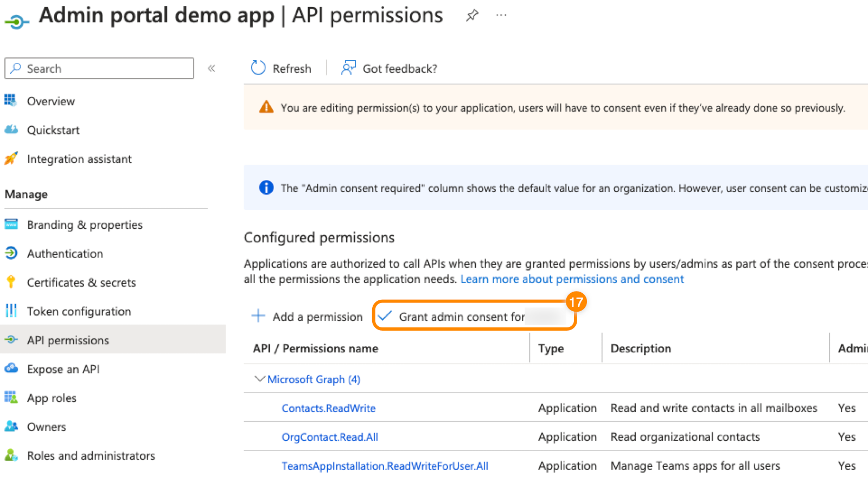This screenshot has height=477, width=868.
Task: Go to Integration assistant
Action: 79,159
